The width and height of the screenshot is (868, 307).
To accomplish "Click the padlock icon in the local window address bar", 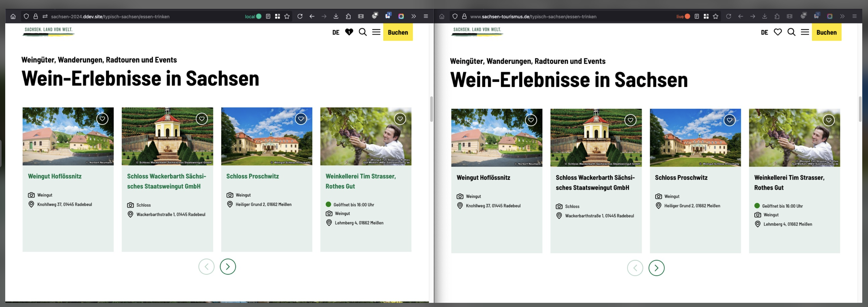I will (36, 16).
